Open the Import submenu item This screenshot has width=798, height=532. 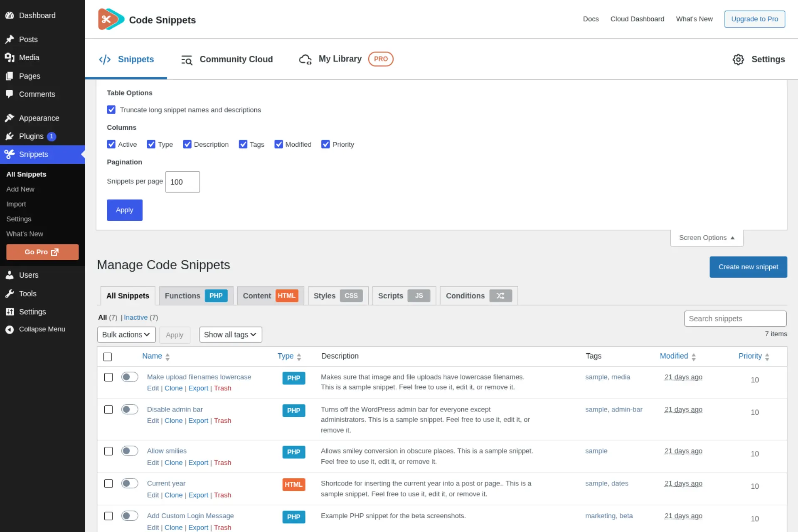click(x=16, y=204)
